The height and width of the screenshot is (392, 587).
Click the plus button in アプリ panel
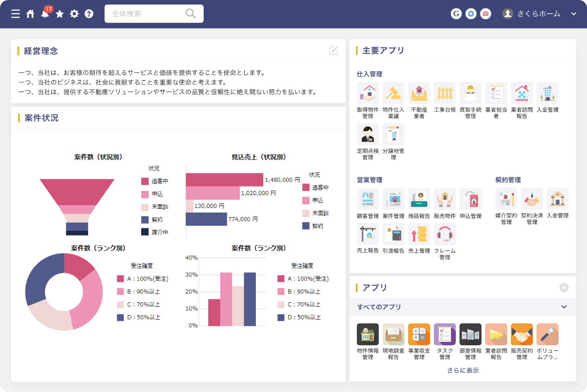coord(564,288)
